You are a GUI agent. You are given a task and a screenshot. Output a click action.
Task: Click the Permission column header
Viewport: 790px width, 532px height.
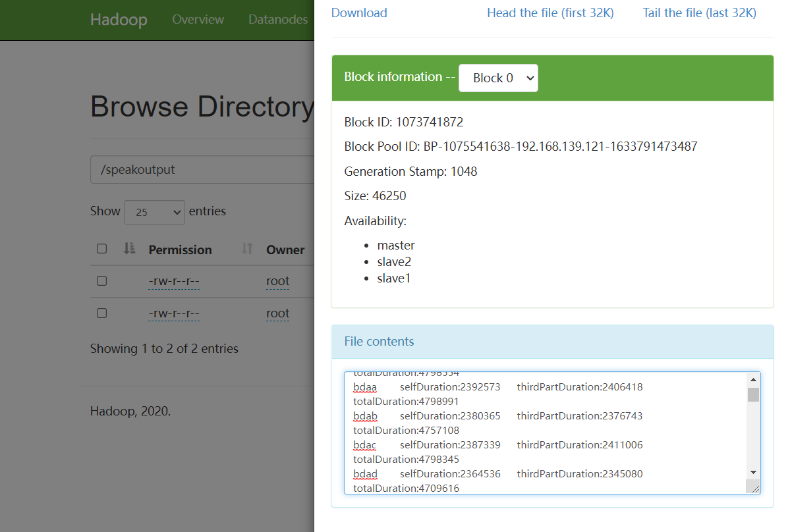tap(180, 250)
